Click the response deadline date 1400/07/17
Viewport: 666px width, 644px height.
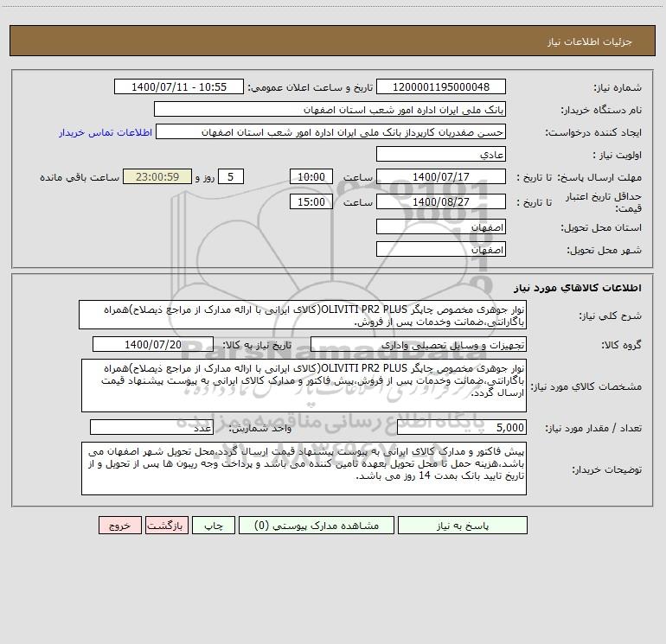click(x=441, y=176)
